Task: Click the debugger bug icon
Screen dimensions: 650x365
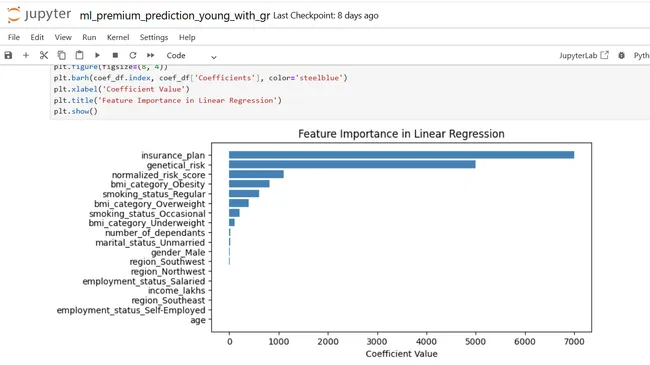Action: coord(621,55)
